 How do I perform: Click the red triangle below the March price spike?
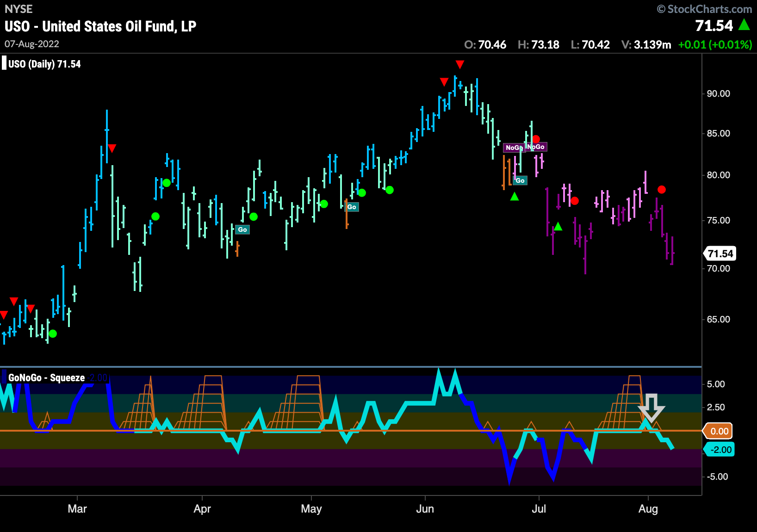coord(112,148)
